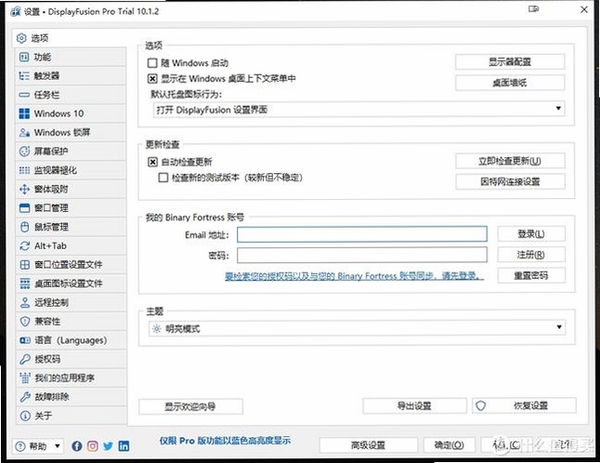
Task: Open the Instagram social link icon
Action: pyautogui.click(x=92, y=446)
